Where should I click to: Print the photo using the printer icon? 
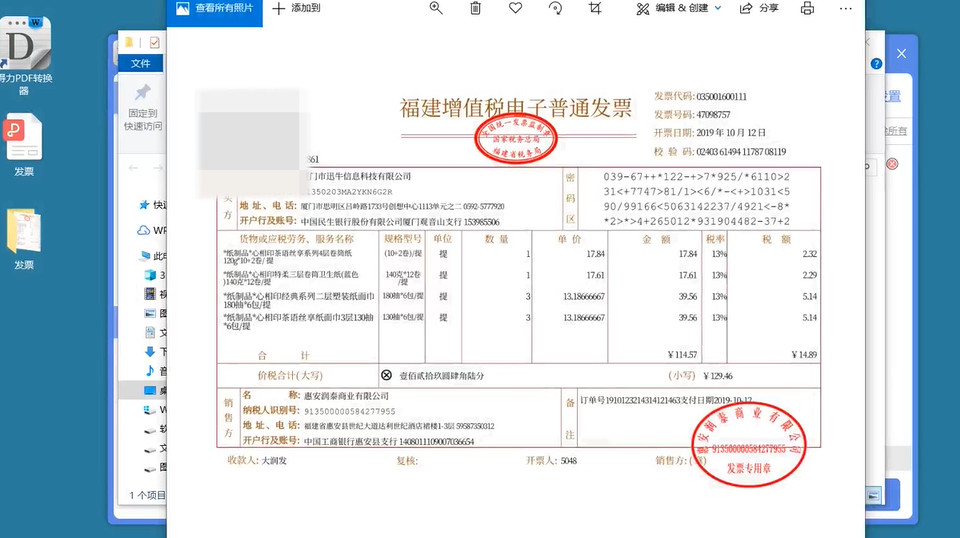(808, 8)
